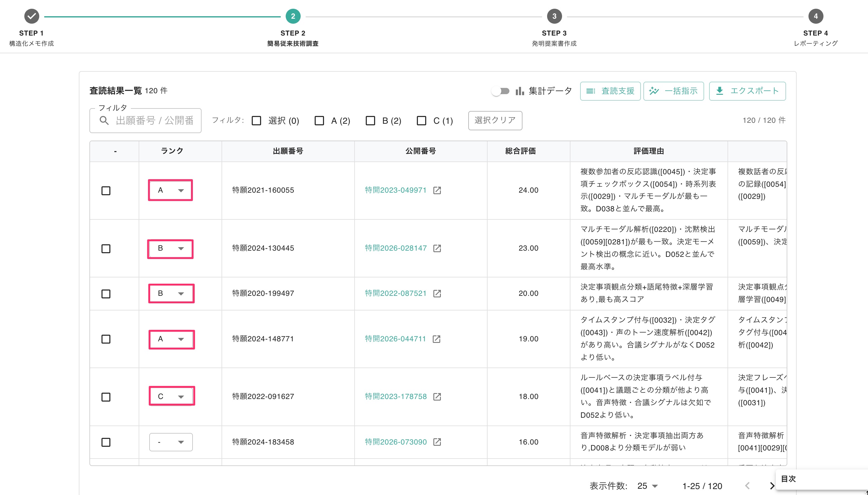Screen dimensions: 868x495
Task: Open publication link 特開2026-073090
Action: pyautogui.click(x=395, y=442)
